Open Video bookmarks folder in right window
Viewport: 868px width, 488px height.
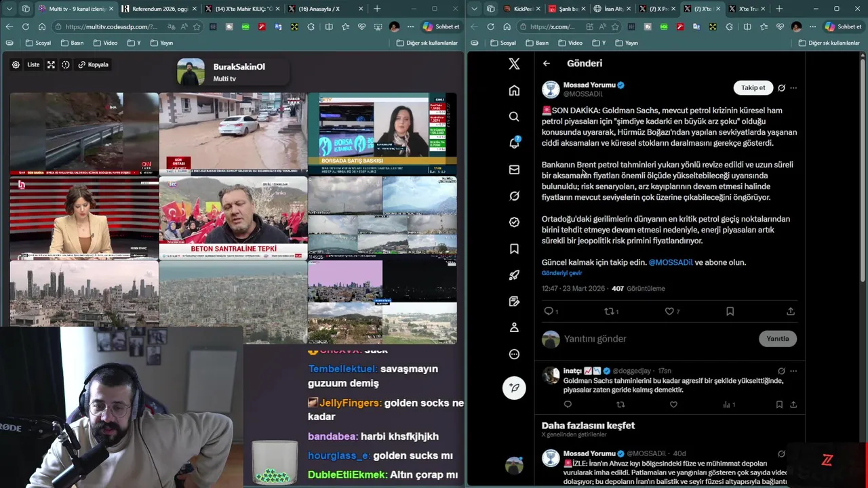(570, 43)
